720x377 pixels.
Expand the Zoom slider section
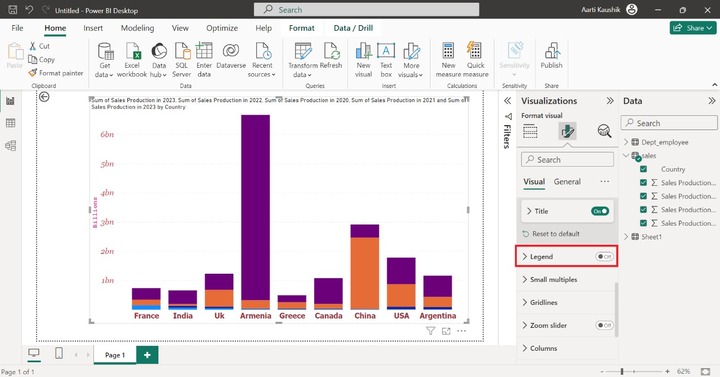tap(525, 325)
